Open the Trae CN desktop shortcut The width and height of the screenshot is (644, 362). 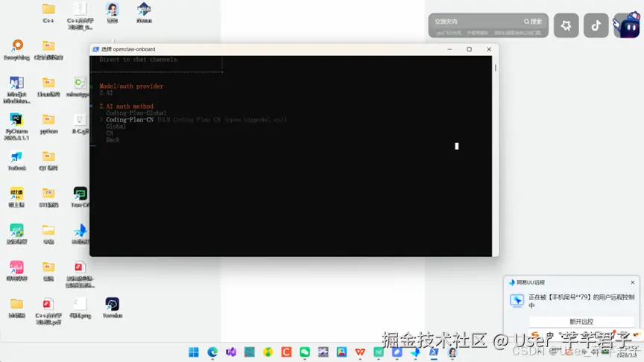pos(80,197)
